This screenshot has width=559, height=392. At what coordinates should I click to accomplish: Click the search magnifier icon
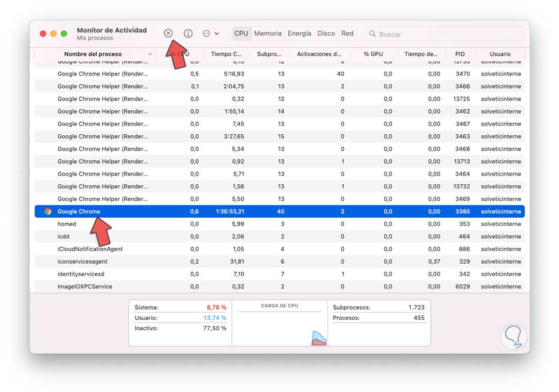click(x=372, y=34)
